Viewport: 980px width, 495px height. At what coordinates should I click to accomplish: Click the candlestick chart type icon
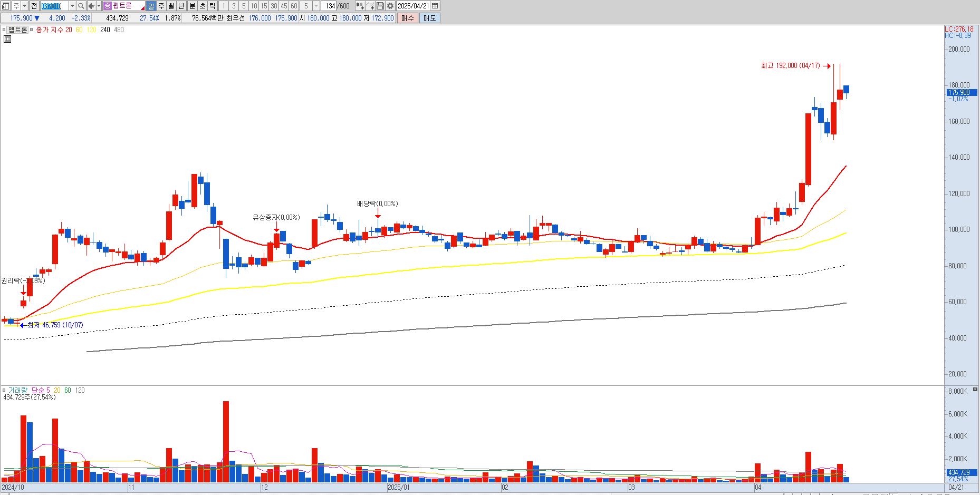360,6
